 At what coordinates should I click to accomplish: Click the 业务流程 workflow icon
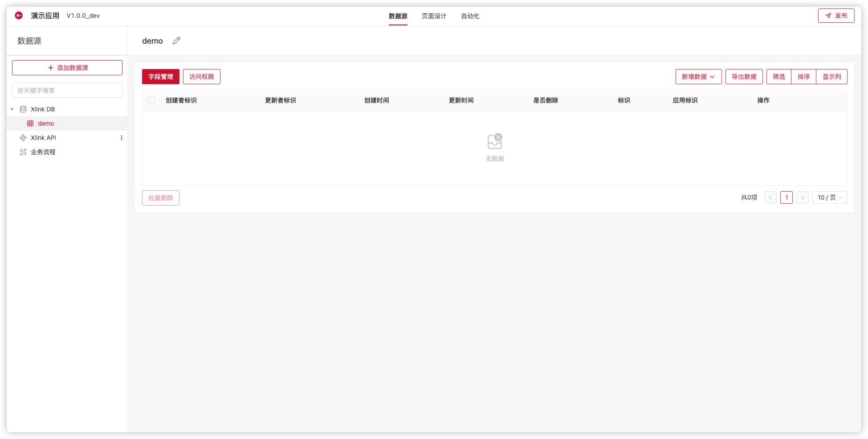point(23,152)
